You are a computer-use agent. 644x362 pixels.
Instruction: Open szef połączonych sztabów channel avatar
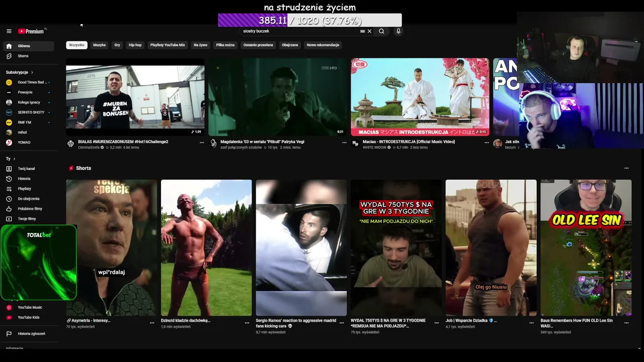pyautogui.click(x=213, y=143)
